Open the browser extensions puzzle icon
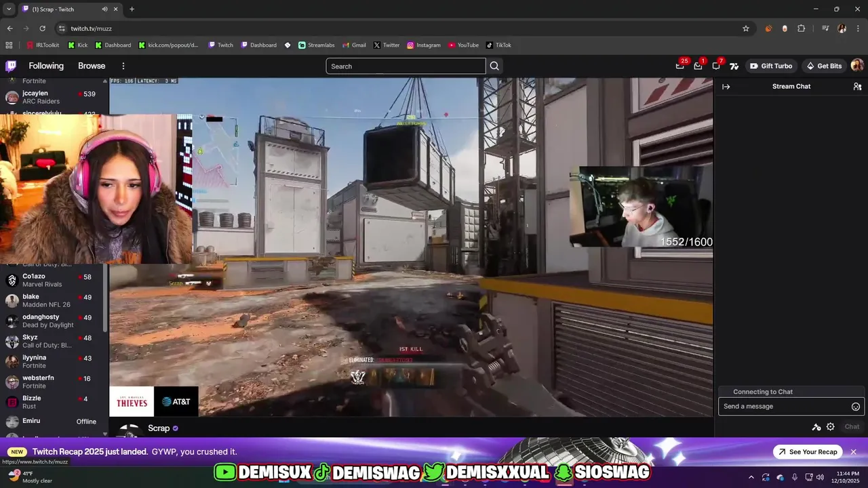 [x=802, y=28]
